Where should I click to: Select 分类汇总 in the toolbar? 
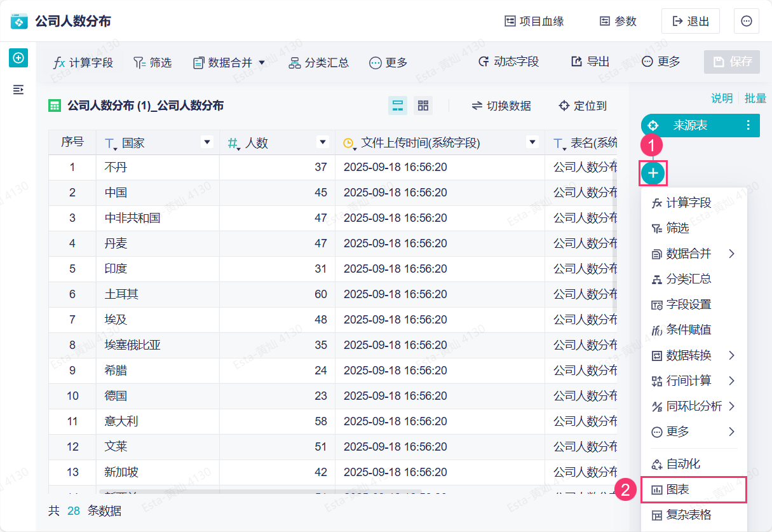point(319,62)
